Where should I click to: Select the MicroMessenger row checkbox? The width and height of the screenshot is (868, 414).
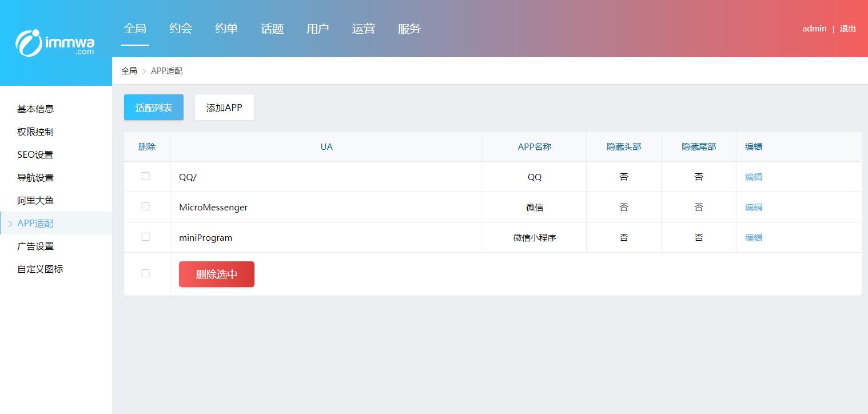(x=145, y=206)
